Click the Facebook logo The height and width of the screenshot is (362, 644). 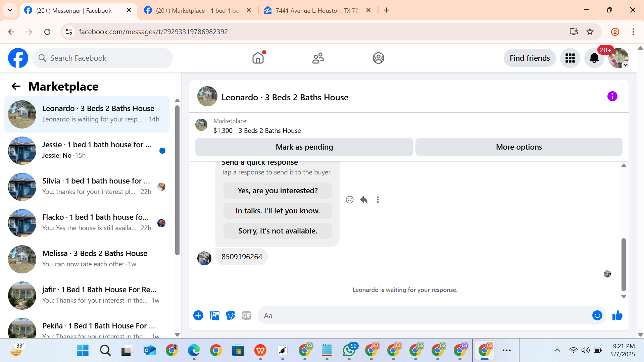point(18,58)
